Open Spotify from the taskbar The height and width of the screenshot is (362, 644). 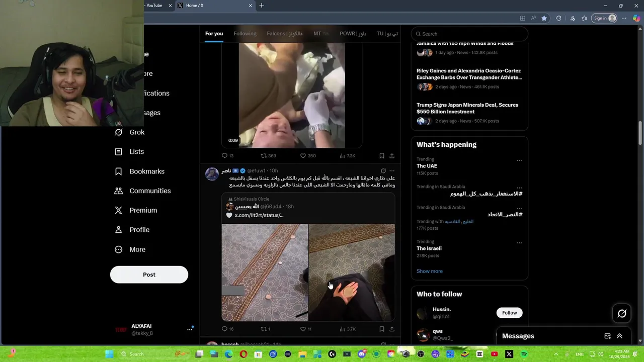[x=524, y=354]
